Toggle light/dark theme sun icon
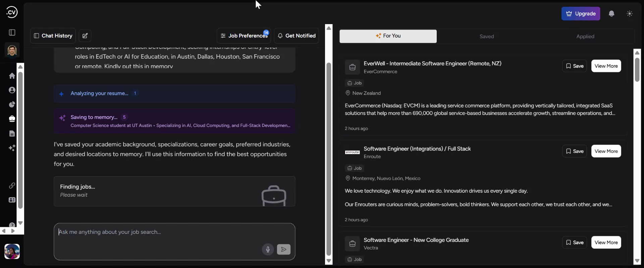This screenshot has height=268, width=644. [x=630, y=14]
